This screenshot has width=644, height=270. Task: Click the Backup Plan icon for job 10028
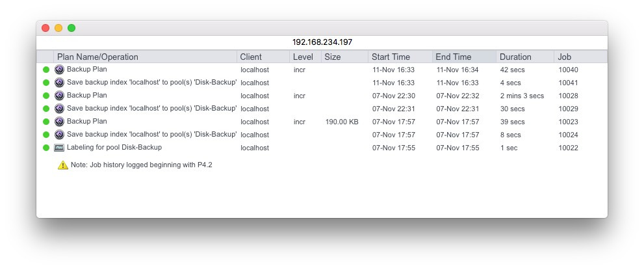(59, 96)
